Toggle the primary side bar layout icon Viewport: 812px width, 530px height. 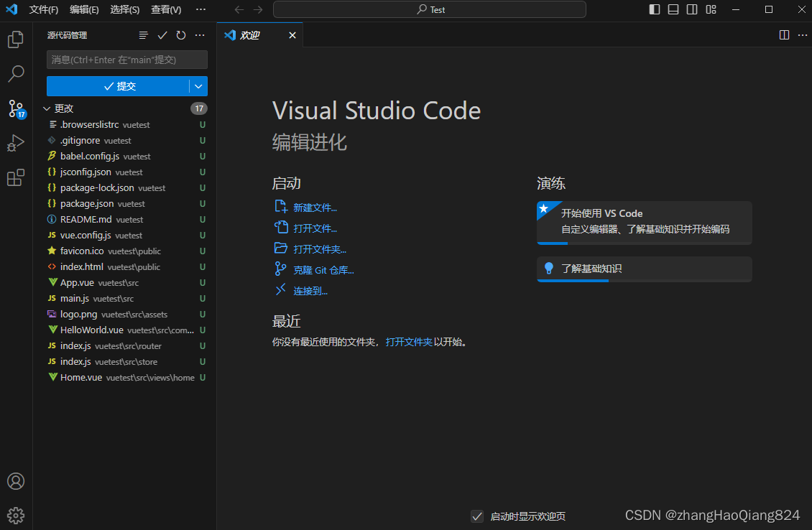click(655, 9)
